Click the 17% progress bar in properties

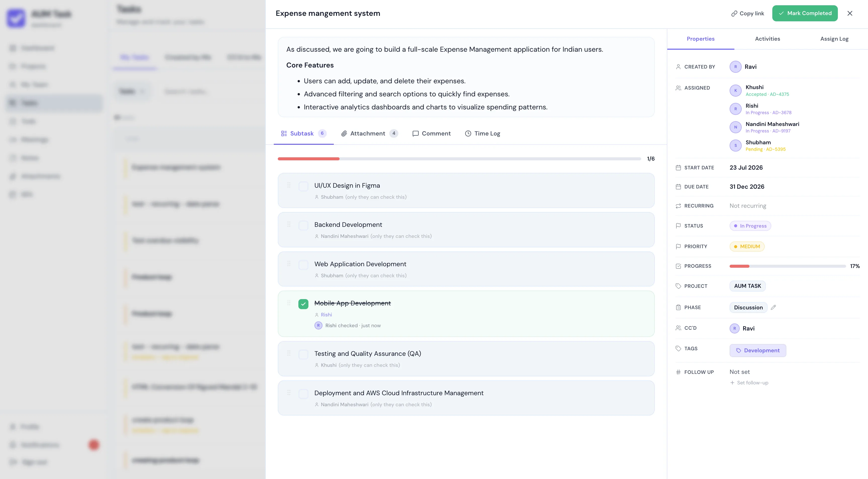pyautogui.click(x=787, y=266)
